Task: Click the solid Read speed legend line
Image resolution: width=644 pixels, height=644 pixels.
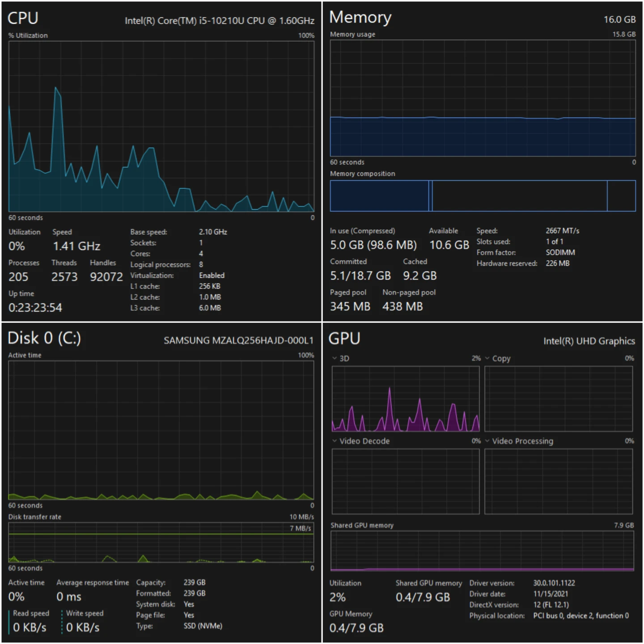Action: [x=9, y=622]
